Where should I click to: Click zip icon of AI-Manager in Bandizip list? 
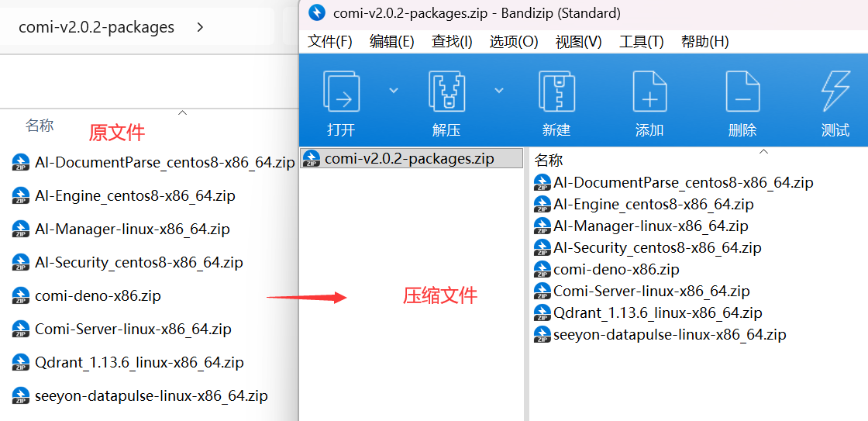(542, 226)
